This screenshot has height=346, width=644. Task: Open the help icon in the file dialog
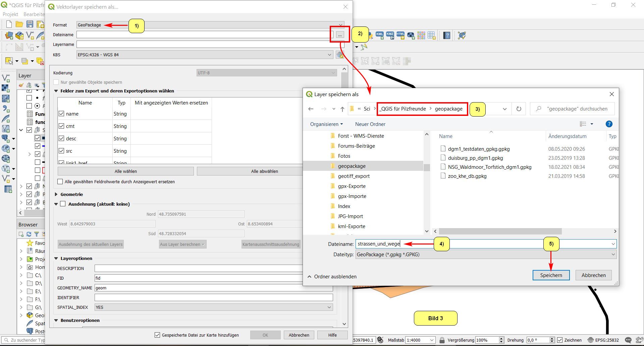609,124
